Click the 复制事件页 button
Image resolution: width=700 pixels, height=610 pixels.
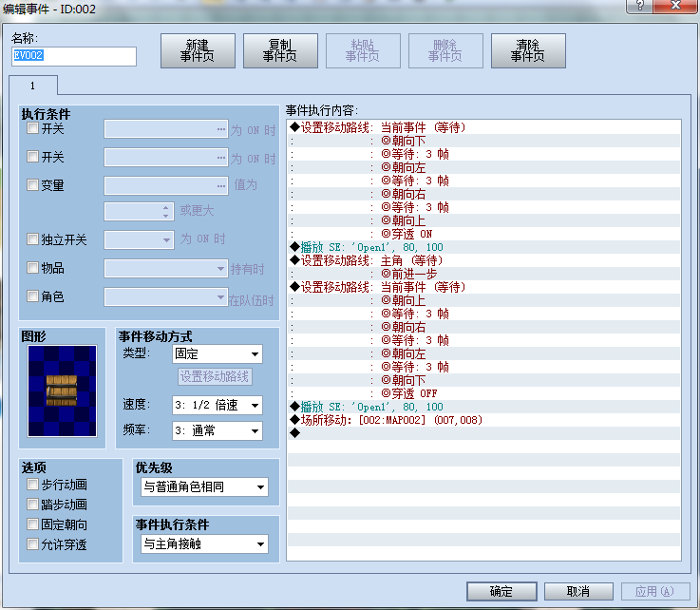(x=280, y=51)
